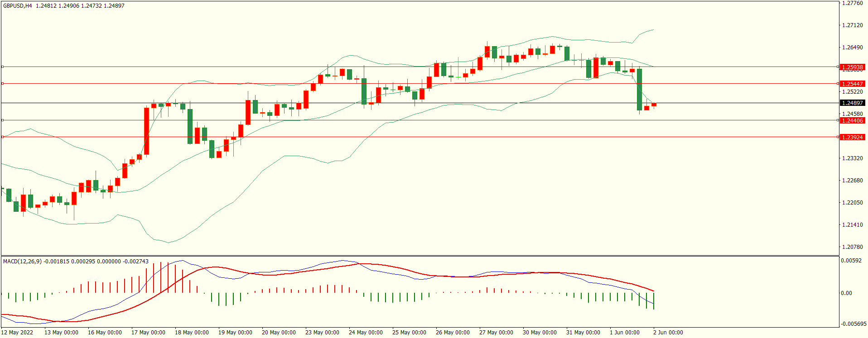Select the MACD(12,26,9) indicator label
The height and width of the screenshot is (338, 868).
coord(22,262)
